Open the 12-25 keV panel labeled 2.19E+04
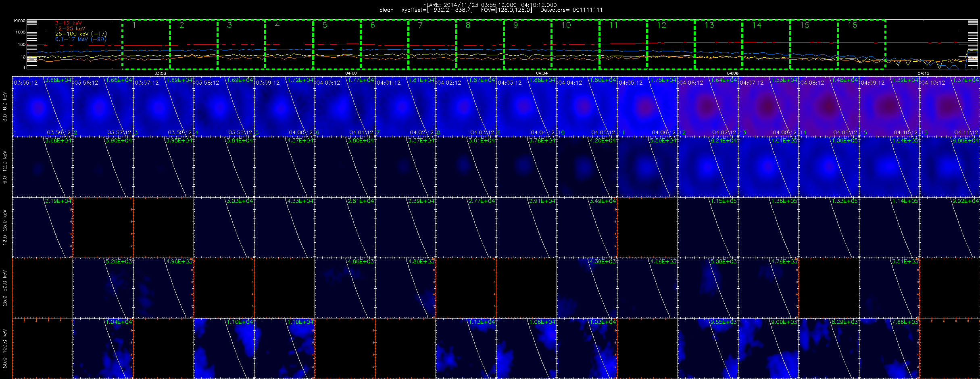The image size is (980, 379). coord(42,227)
